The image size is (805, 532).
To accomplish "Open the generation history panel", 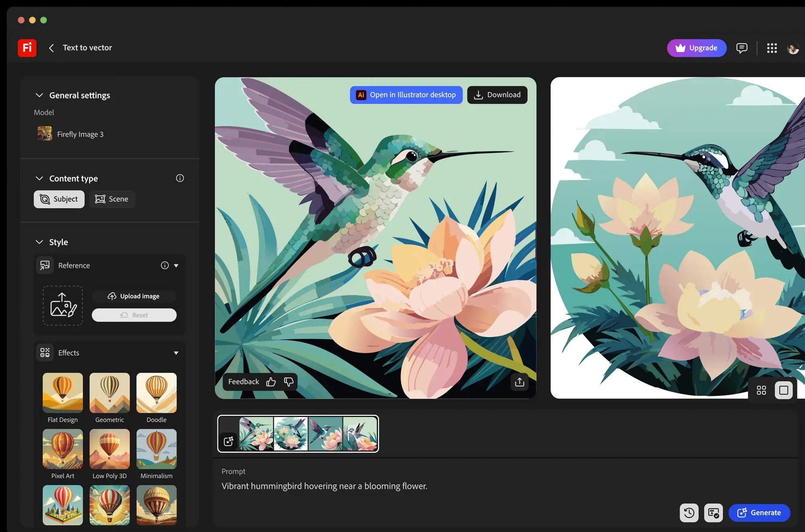I will coord(689,513).
